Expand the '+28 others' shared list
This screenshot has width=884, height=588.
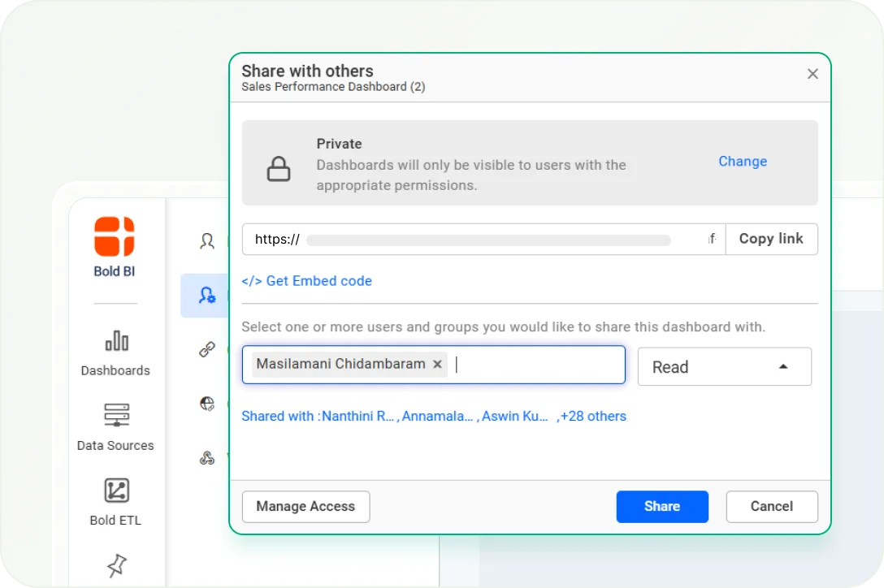point(592,417)
